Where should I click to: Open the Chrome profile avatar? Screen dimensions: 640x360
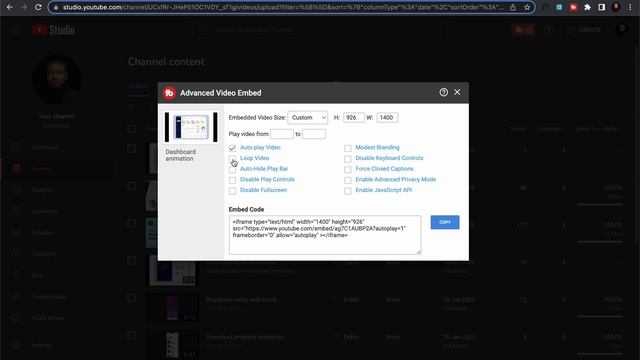pos(616,7)
